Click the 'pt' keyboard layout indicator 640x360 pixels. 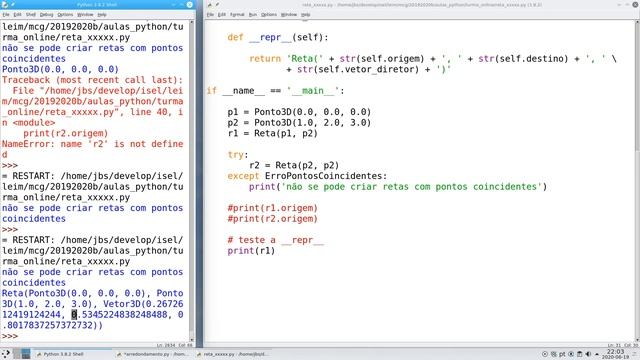click(x=562, y=354)
